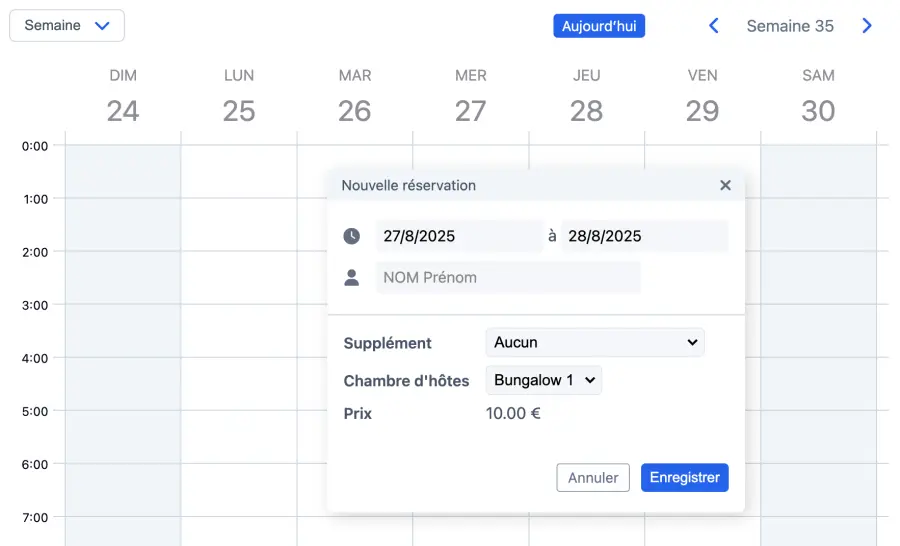Edit the end date field 28/8/2025
The width and height of the screenshot is (900, 546).
pos(644,236)
